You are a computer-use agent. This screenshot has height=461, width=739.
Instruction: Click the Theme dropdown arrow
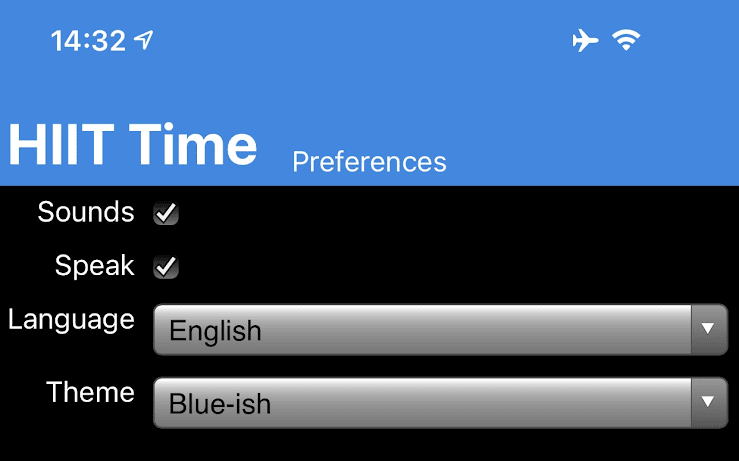point(708,402)
